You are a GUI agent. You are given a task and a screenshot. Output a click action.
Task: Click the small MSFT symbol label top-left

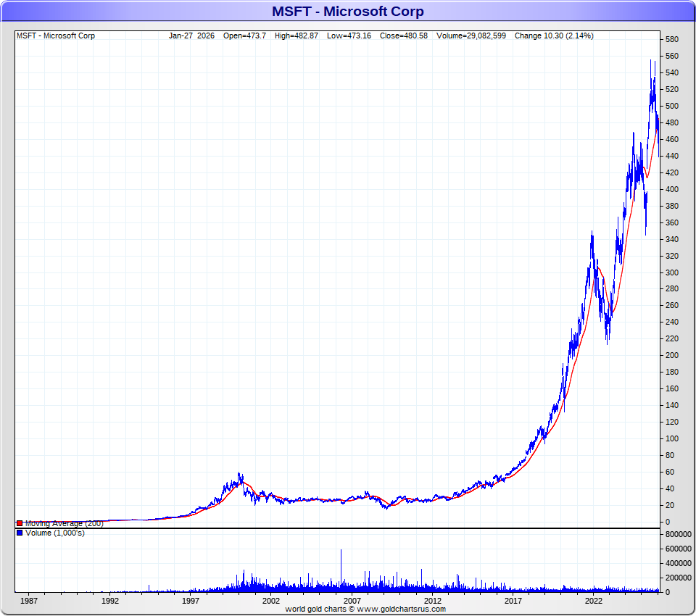(x=55, y=36)
